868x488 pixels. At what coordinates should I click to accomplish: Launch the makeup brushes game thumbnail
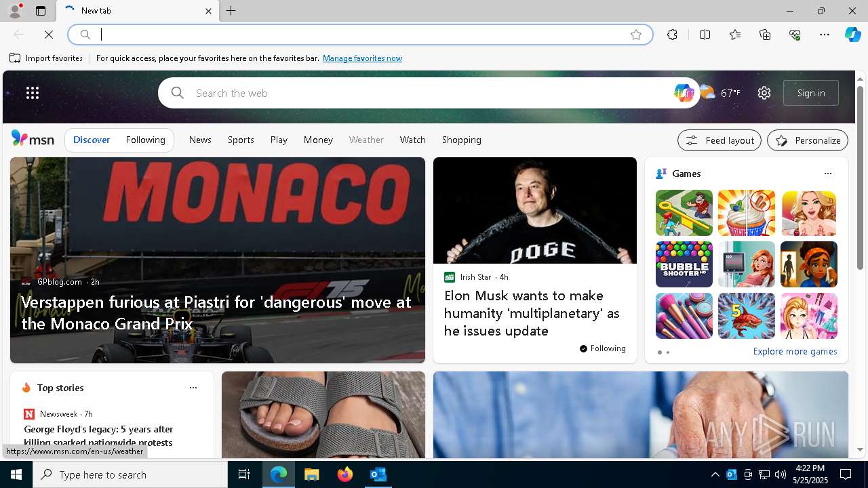684,316
